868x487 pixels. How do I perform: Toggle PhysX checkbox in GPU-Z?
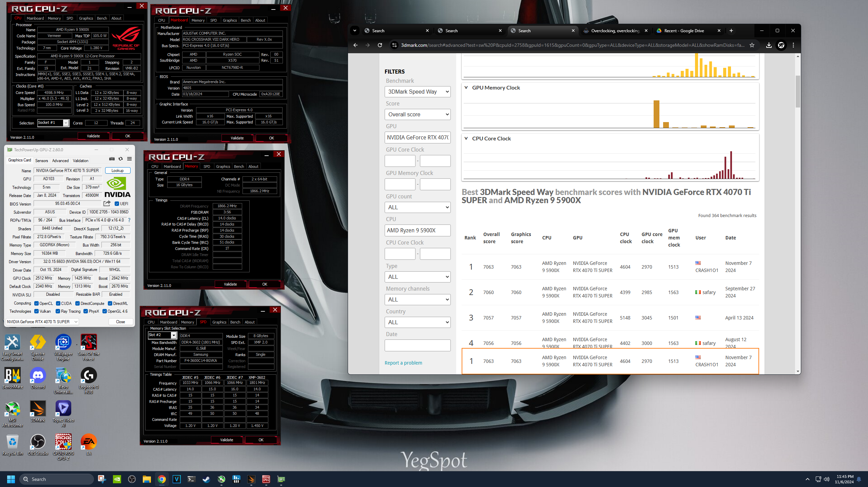tap(86, 311)
